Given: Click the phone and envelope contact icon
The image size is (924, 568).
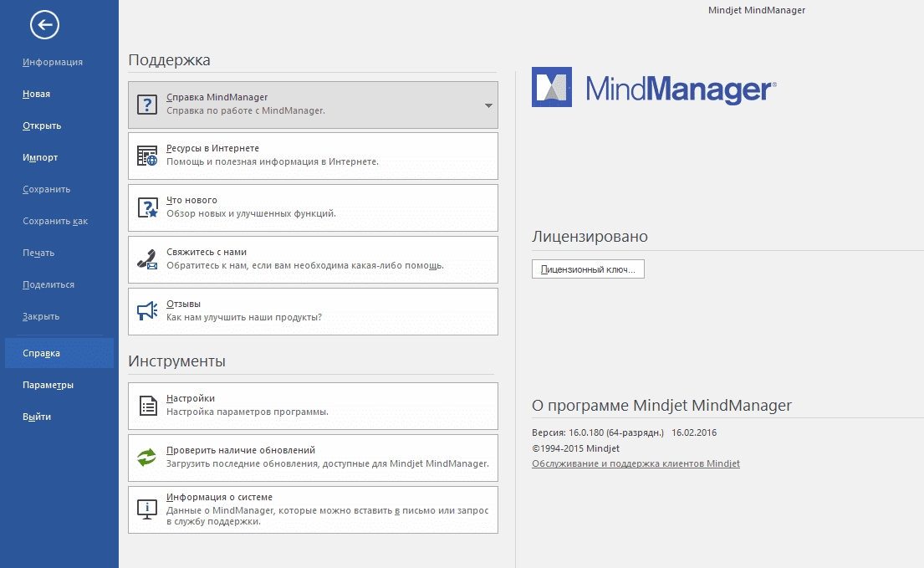Looking at the screenshot, I should 147,260.
